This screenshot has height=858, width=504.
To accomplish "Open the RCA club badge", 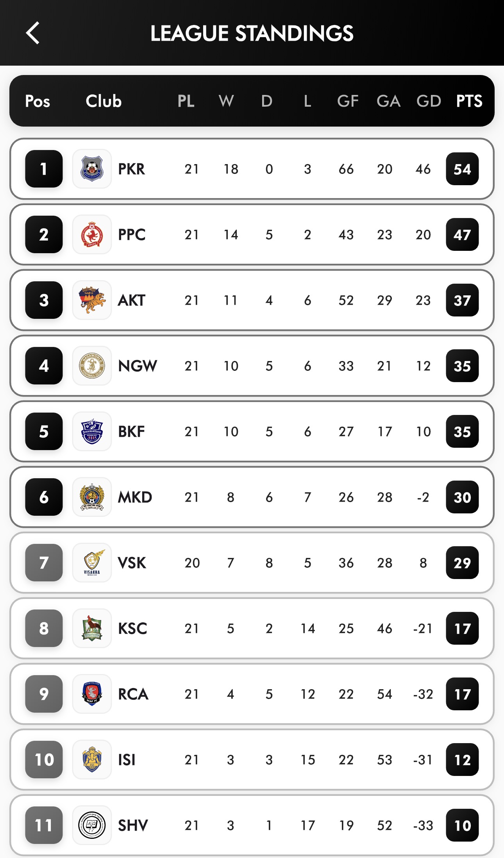I will [92, 694].
